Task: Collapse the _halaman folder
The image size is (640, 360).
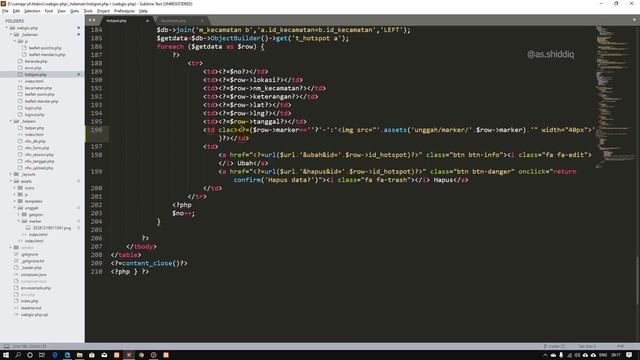Action: point(11,35)
